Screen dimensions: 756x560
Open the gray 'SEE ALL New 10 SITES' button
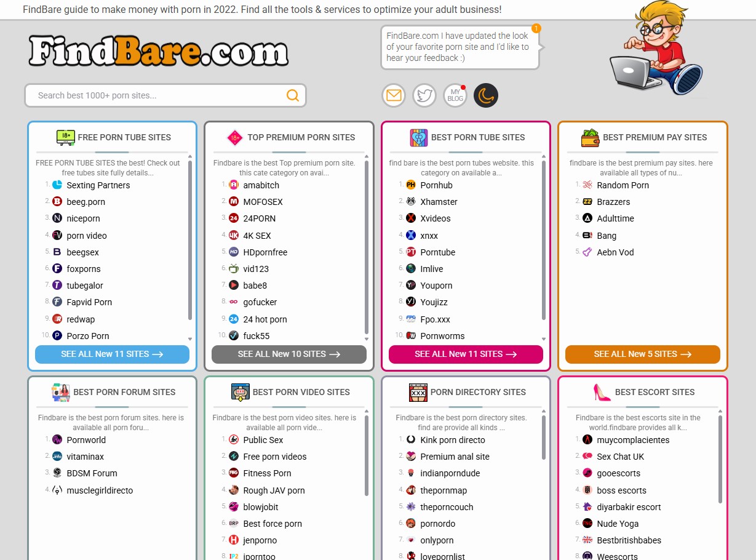coord(289,354)
